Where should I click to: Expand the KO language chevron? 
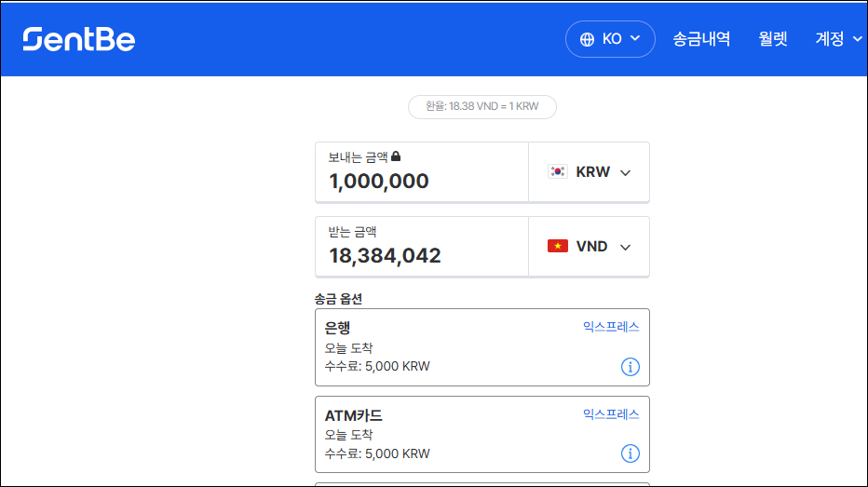point(635,39)
